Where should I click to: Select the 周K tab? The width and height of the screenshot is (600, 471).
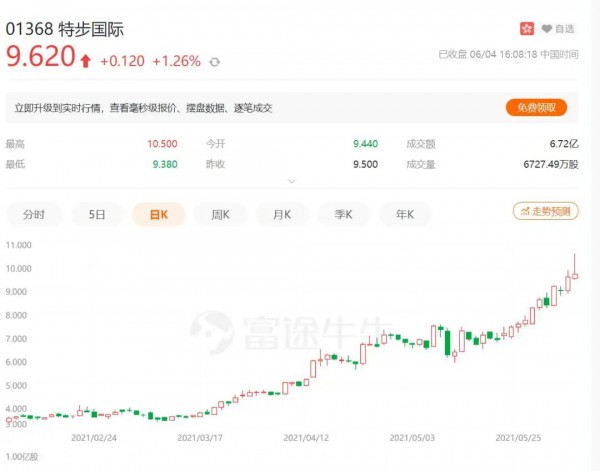(x=220, y=215)
